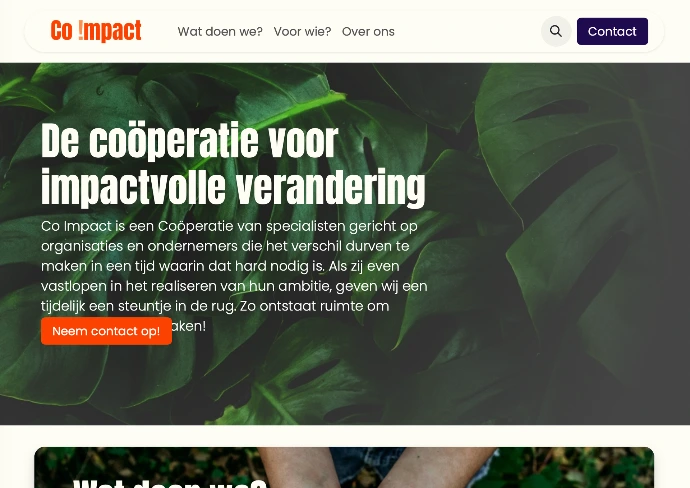
Task: Click the partially visible 'Wat doen we?' card heading
Action: 170,483
